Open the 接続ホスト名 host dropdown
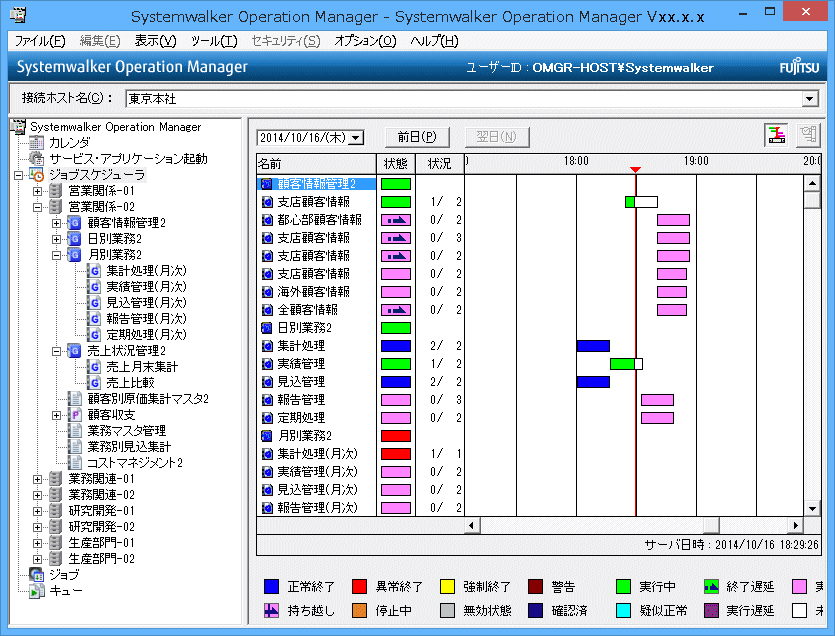This screenshot has height=636, width=835. [x=810, y=99]
